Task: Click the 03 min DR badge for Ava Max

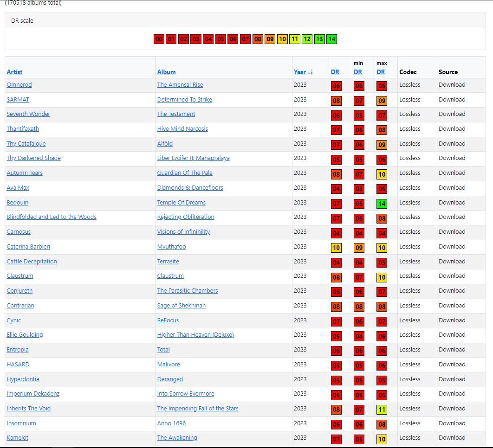Action: (x=359, y=189)
